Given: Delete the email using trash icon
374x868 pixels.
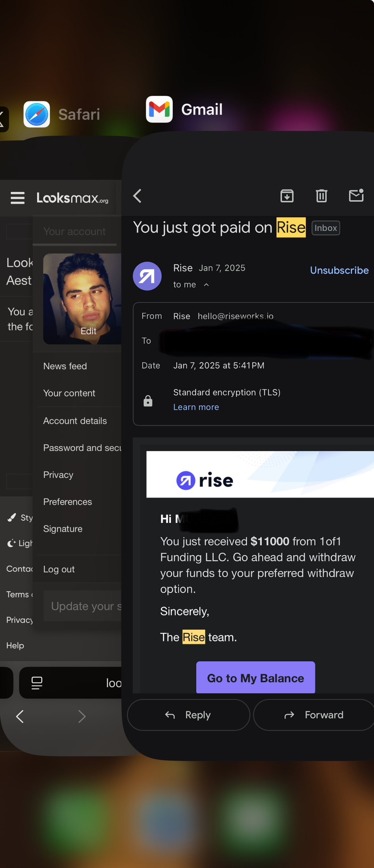Looking at the screenshot, I should point(321,196).
